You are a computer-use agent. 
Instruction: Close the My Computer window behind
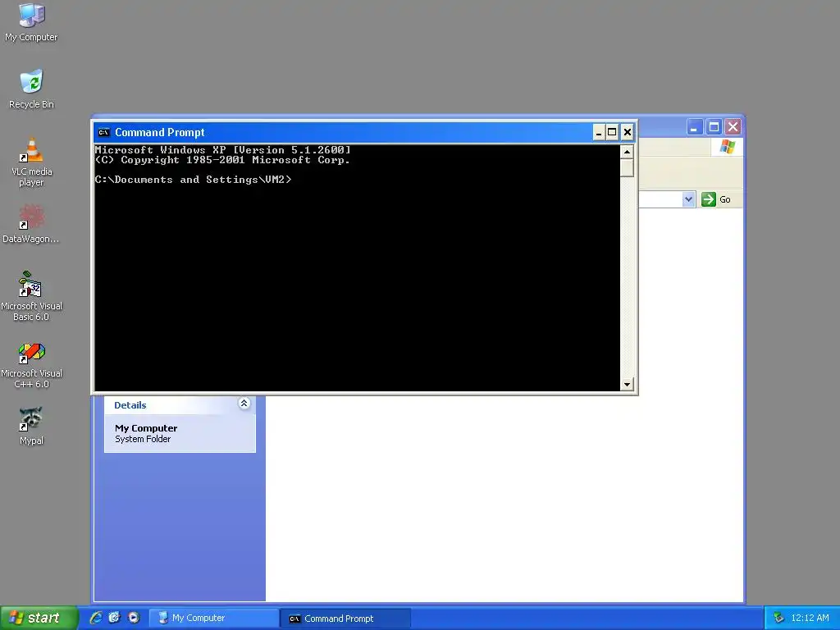point(733,127)
